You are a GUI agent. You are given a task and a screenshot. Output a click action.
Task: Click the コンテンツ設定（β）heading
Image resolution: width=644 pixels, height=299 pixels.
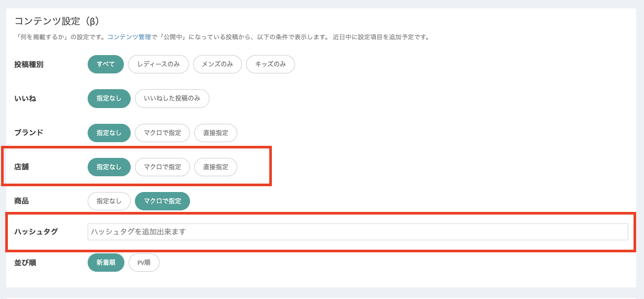pyautogui.click(x=57, y=21)
